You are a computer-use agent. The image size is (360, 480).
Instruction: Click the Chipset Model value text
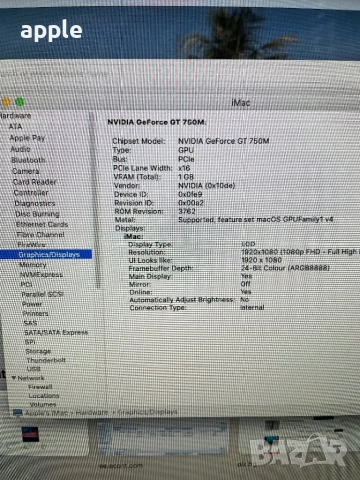point(224,141)
